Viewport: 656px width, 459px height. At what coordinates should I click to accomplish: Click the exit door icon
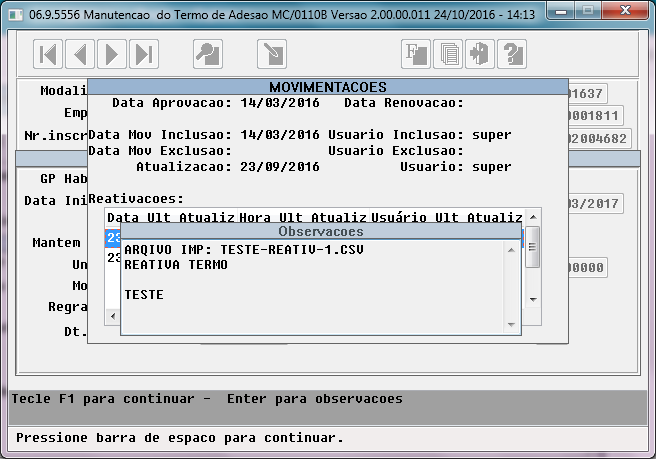(480, 54)
